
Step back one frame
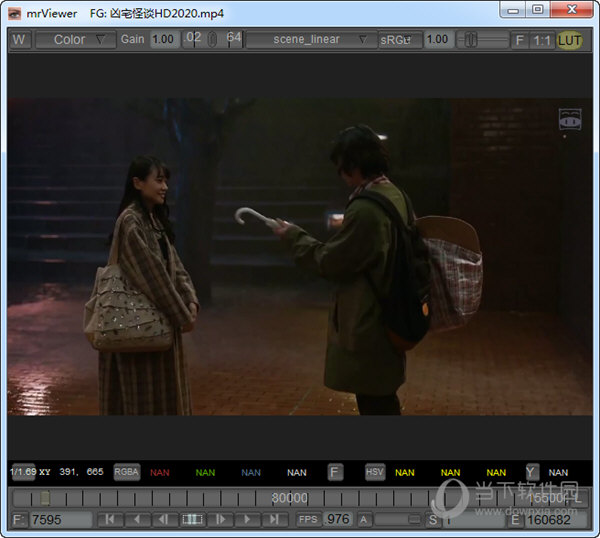click(164, 520)
